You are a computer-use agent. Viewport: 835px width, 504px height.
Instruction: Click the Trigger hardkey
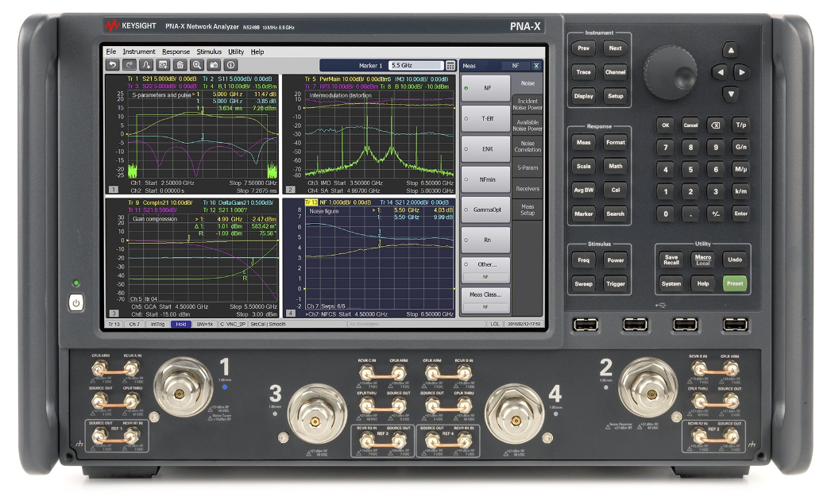(x=616, y=283)
